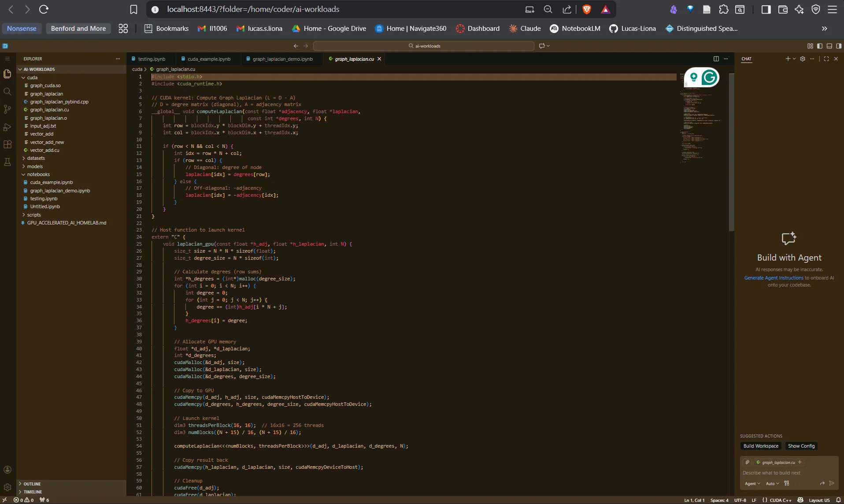Click the Copilot status icon in status bar
844x504 pixels.
click(800, 500)
